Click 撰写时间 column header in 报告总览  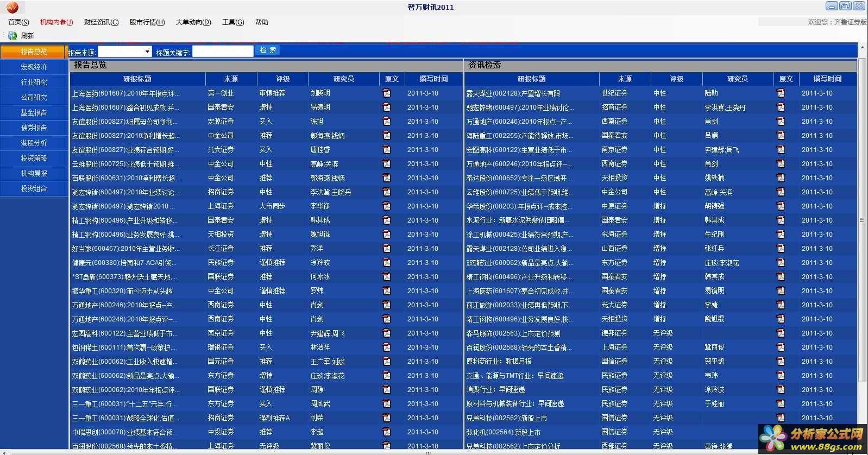(433, 79)
